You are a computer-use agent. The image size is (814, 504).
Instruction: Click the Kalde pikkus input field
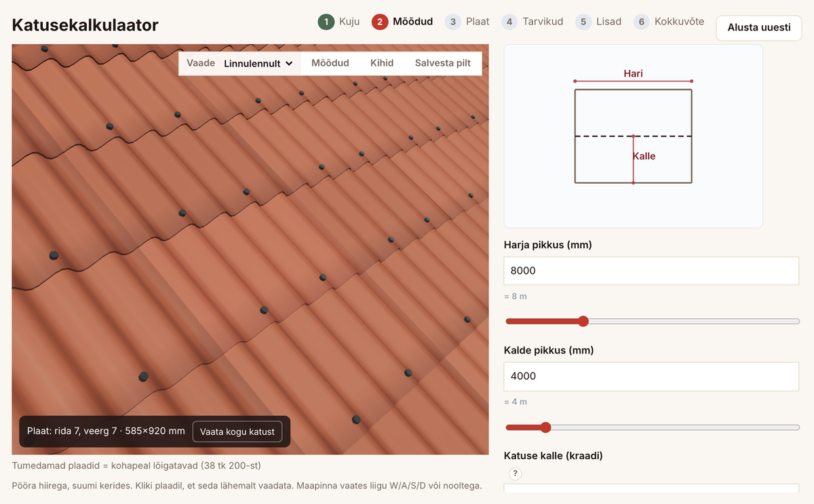pos(651,376)
